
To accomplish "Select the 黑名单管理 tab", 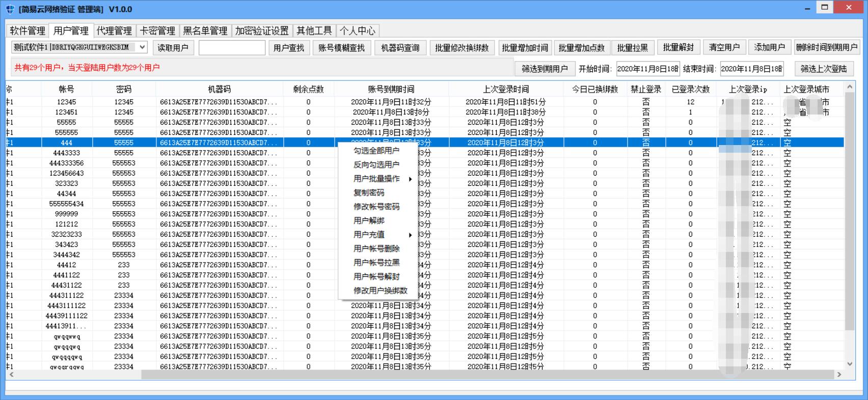I will coord(205,31).
